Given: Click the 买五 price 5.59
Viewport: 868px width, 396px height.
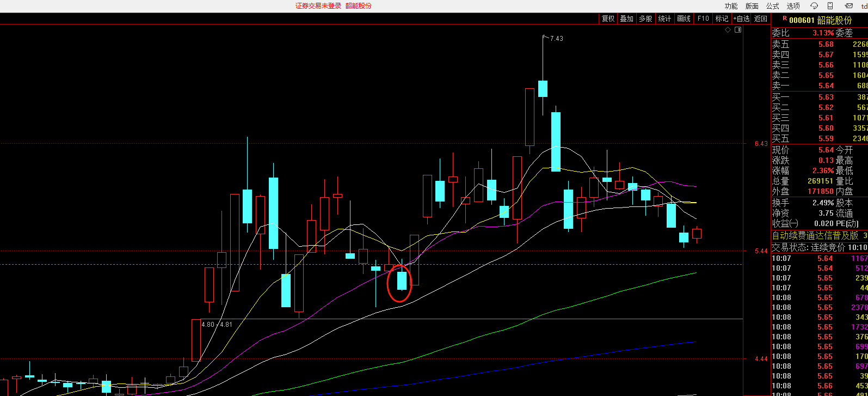Looking at the screenshot, I should pos(826,139).
